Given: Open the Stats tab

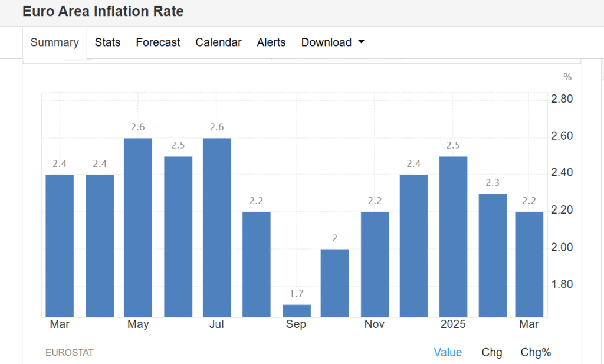Looking at the screenshot, I should click(x=107, y=42).
